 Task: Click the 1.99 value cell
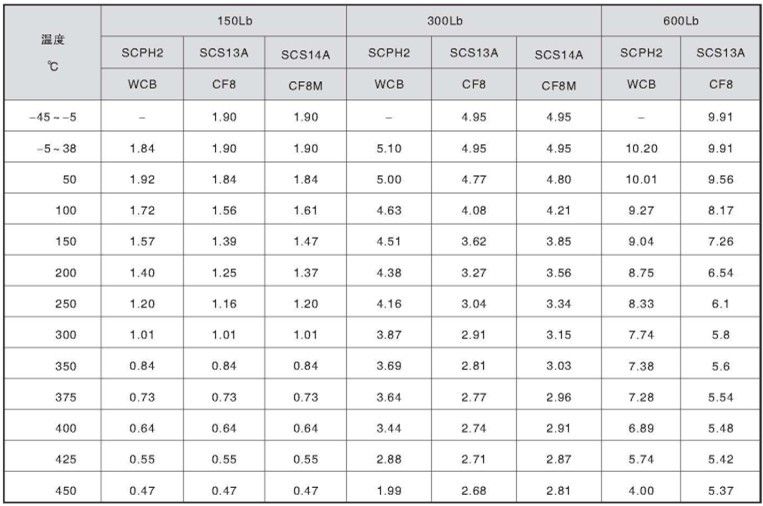[x=388, y=490]
